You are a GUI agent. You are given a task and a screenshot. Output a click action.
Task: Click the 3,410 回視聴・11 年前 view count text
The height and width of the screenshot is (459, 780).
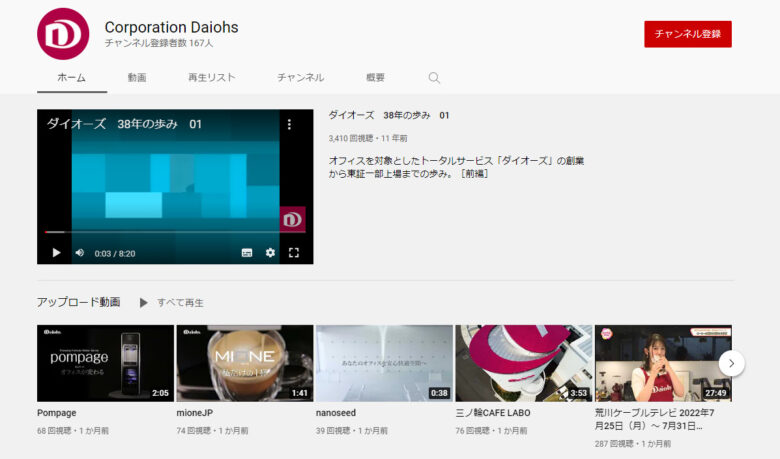tap(368, 138)
